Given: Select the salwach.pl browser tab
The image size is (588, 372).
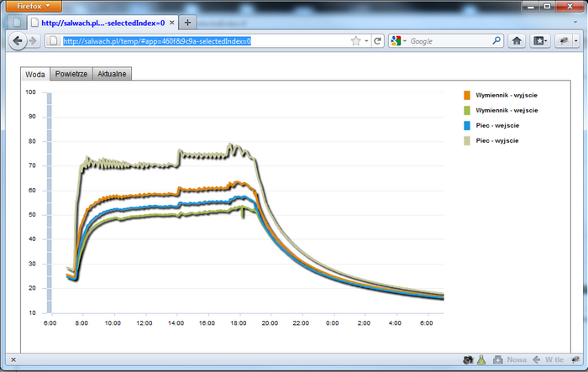Looking at the screenshot, I should 102,23.
